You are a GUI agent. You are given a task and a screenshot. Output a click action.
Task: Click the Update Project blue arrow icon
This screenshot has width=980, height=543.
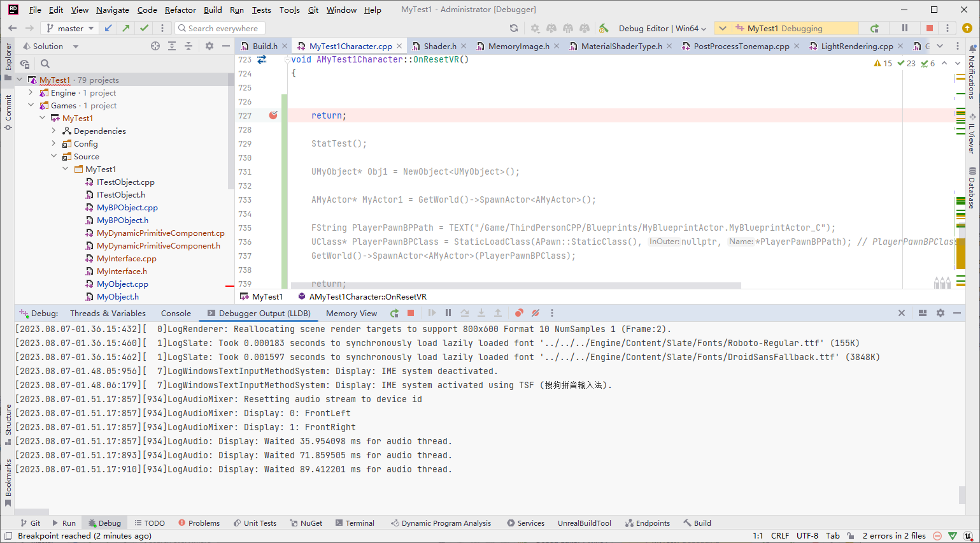108,28
